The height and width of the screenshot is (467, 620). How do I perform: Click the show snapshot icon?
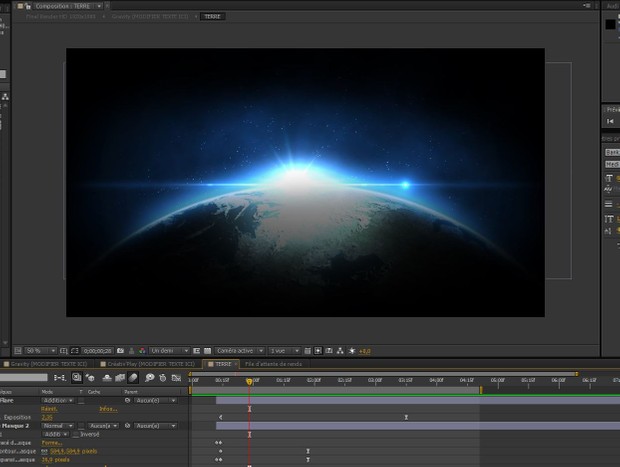132,351
